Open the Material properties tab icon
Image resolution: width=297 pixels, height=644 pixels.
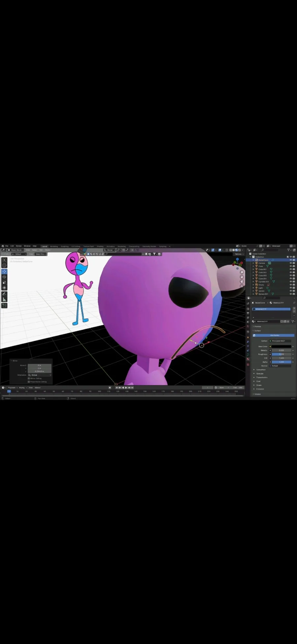click(248, 359)
